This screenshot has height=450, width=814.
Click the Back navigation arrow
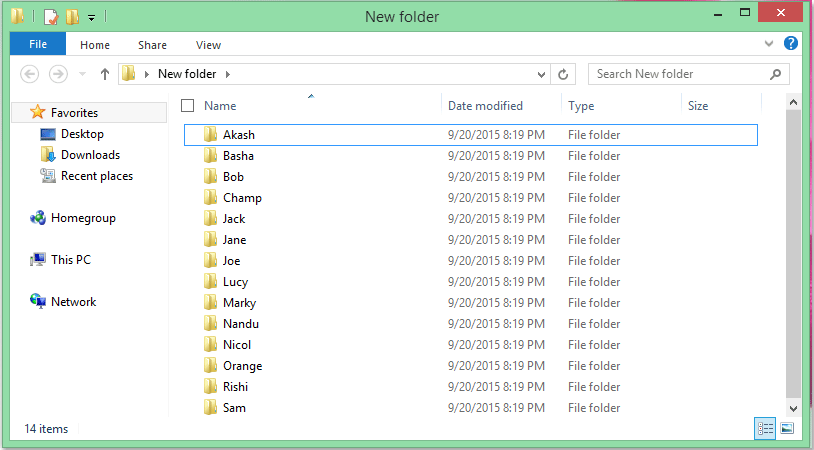coord(30,74)
